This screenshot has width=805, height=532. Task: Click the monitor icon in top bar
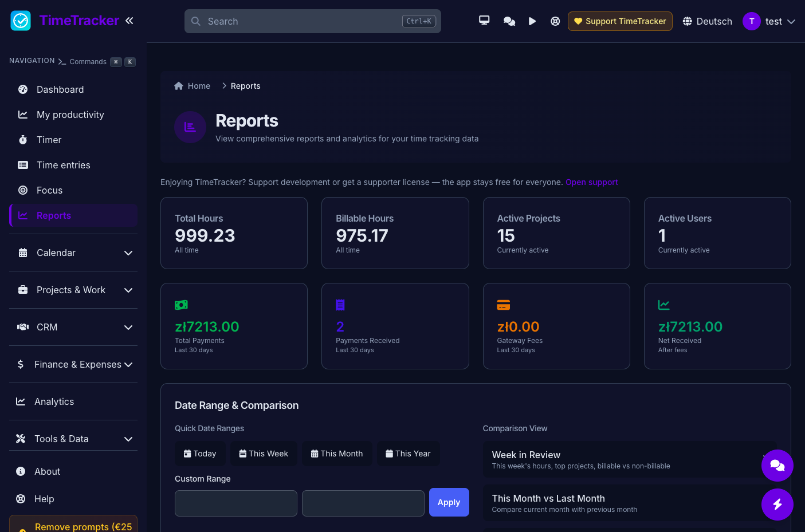point(484,21)
